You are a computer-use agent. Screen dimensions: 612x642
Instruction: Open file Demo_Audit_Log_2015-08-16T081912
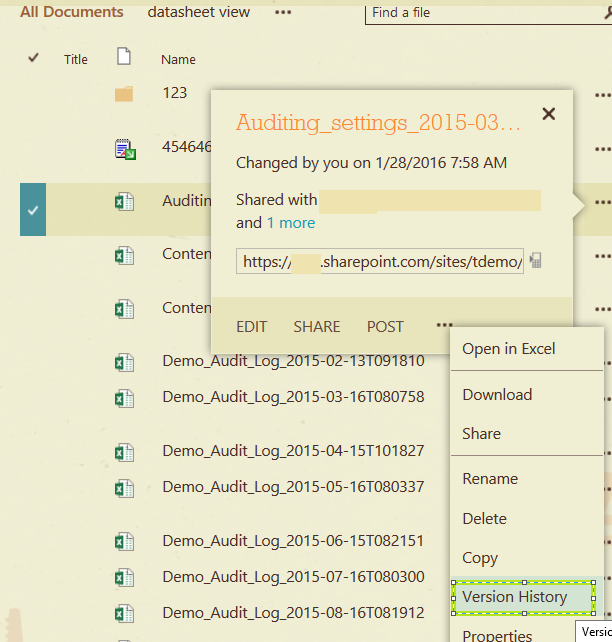[x=293, y=613]
